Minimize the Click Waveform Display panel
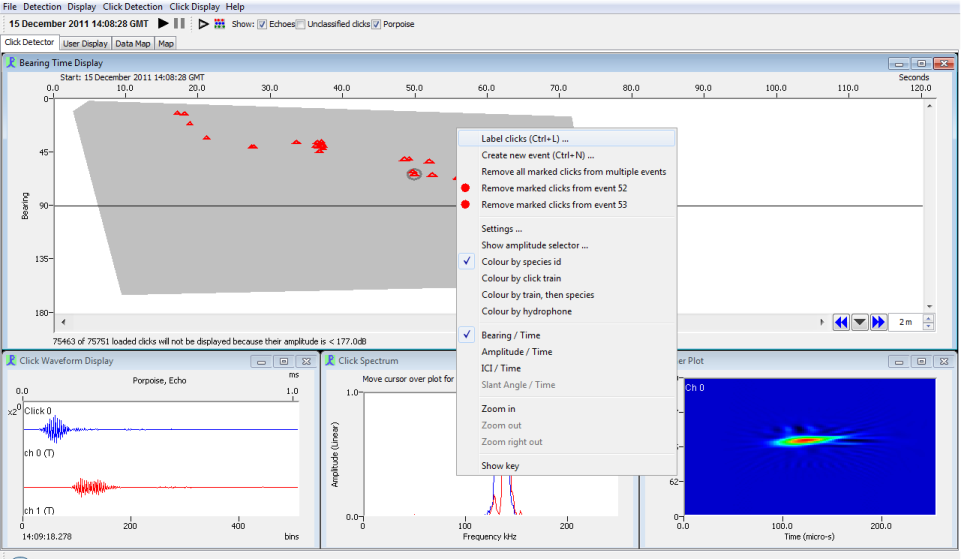Screen dimensions: 961x559 pyautogui.click(x=261, y=362)
